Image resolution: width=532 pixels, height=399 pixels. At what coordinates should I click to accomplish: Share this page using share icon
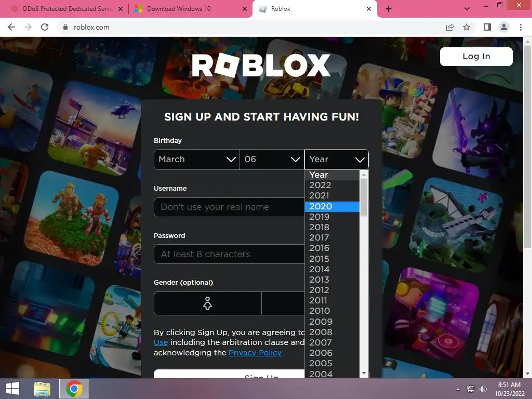(x=450, y=27)
